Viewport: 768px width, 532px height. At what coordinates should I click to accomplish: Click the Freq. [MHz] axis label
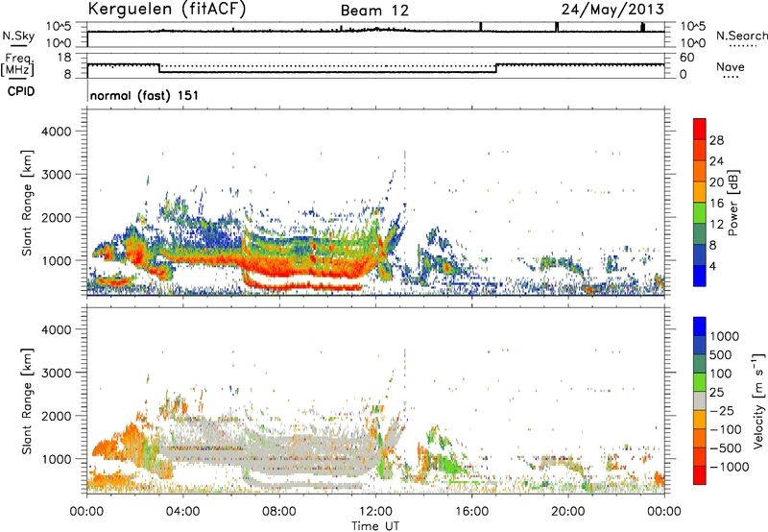point(17,64)
